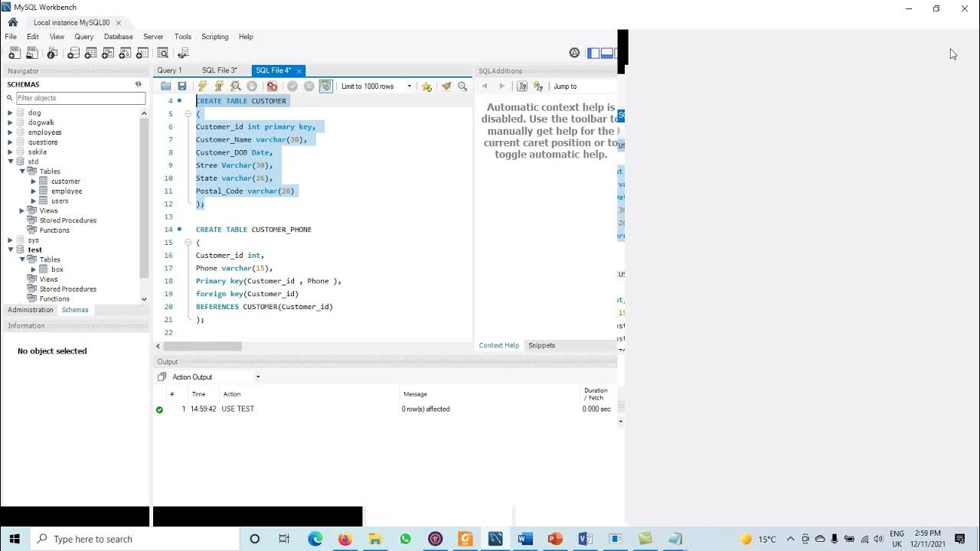Commit the transaction (check mark icon)
This screenshot has height=551, width=980.
pos(292,86)
